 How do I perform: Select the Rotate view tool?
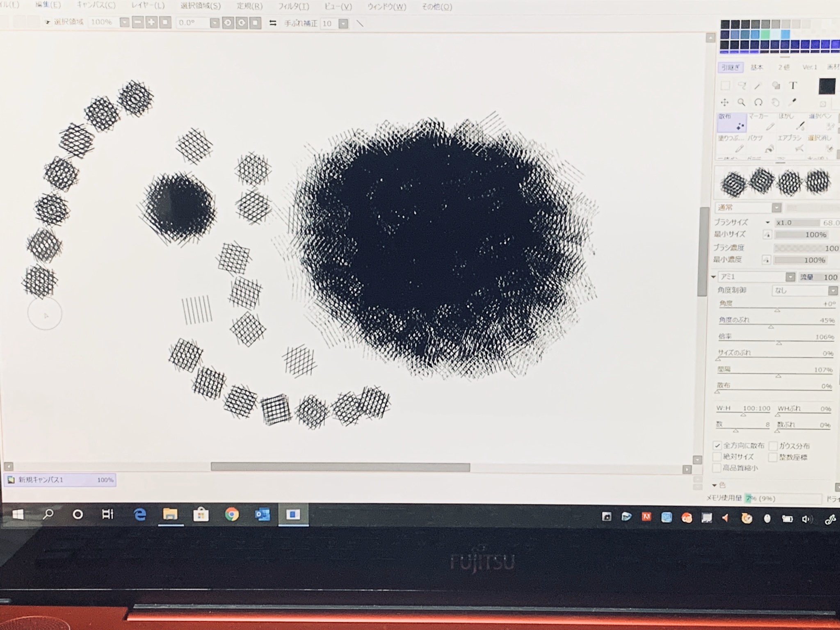pyautogui.click(x=758, y=102)
